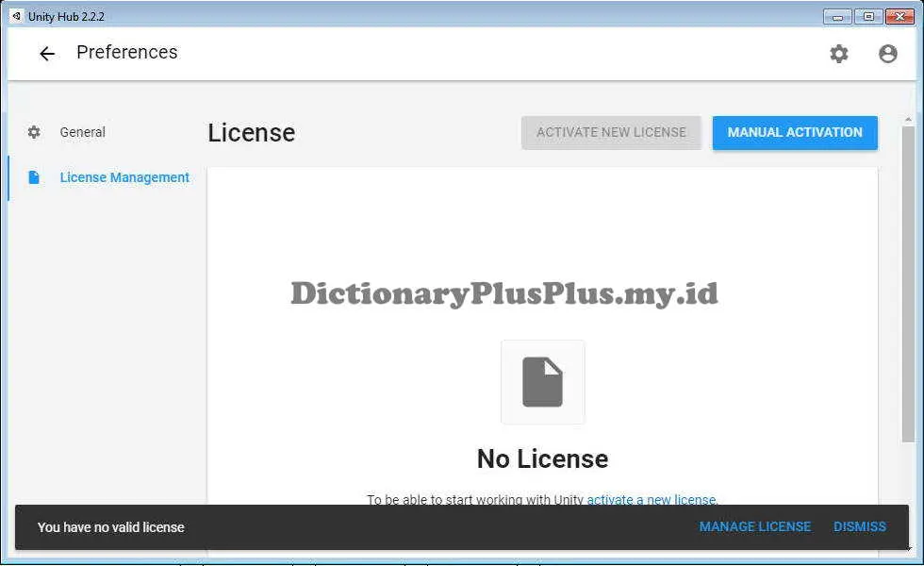Dismiss the no valid license notification
Screen dimensions: 924x566
860,526
